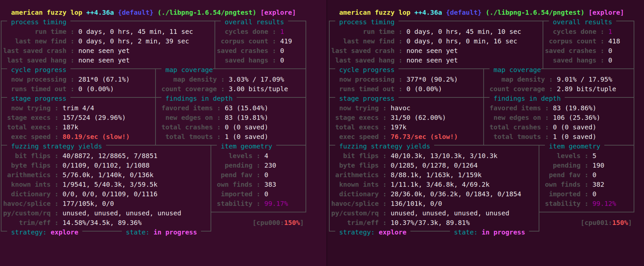Click exec speed 80.19/sec (slow!) warning

coord(96,137)
